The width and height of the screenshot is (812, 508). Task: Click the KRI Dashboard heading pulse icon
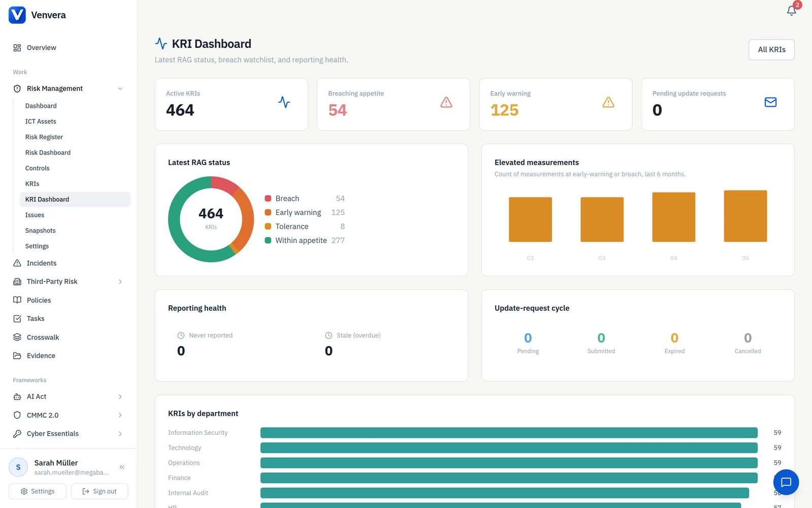[x=161, y=44]
